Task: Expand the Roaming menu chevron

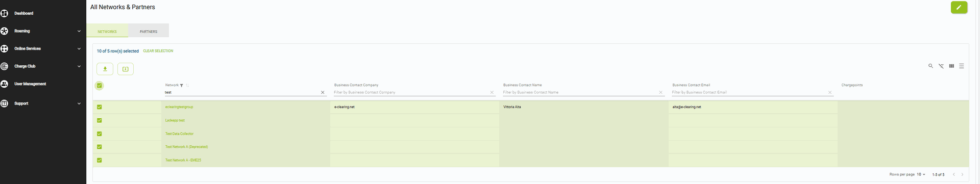Action: point(79,31)
